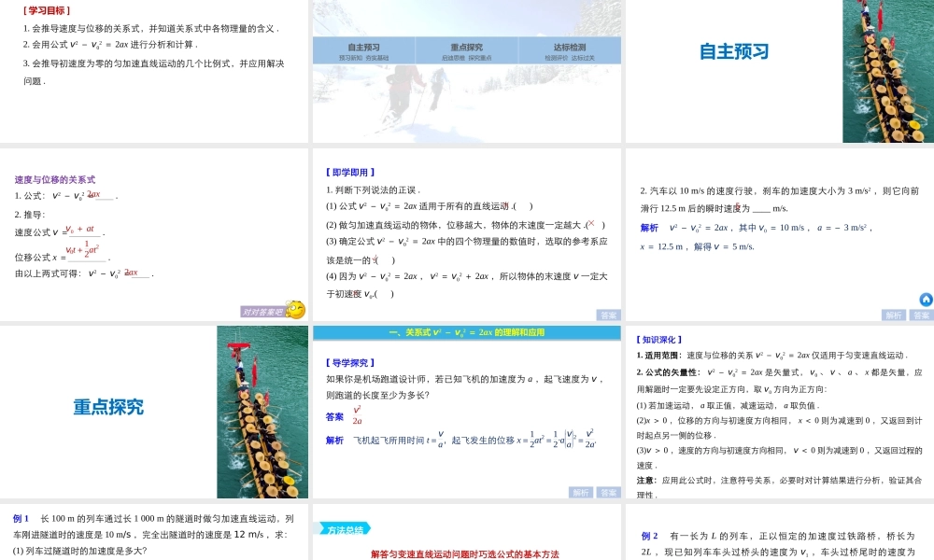Click the 速度与位移的关系式 title
The height and width of the screenshot is (560, 934).
point(53,179)
